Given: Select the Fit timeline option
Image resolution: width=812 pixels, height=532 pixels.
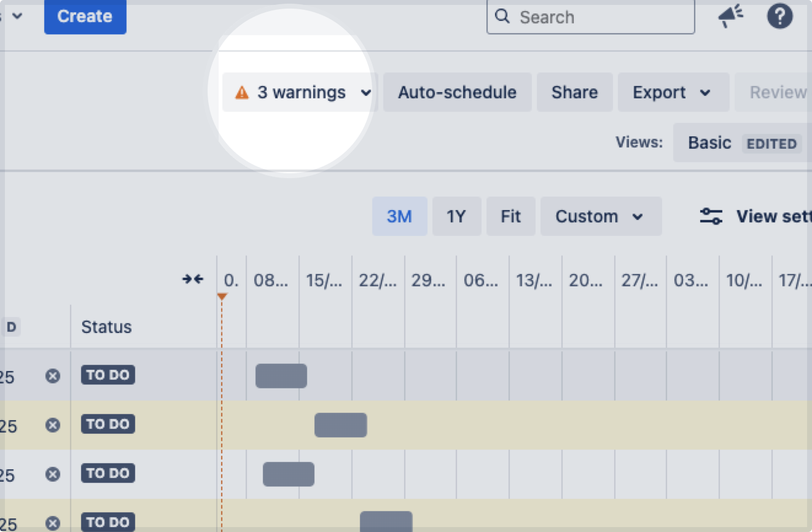Looking at the screenshot, I should click(510, 216).
